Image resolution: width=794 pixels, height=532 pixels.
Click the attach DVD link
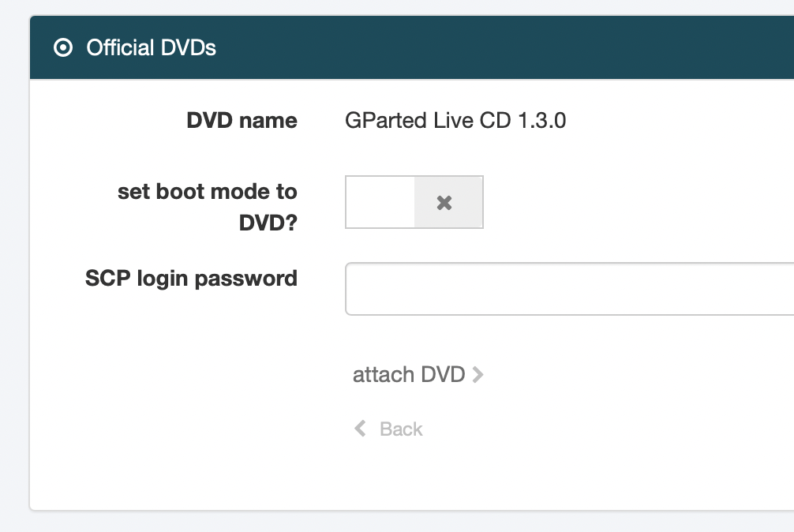point(418,375)
